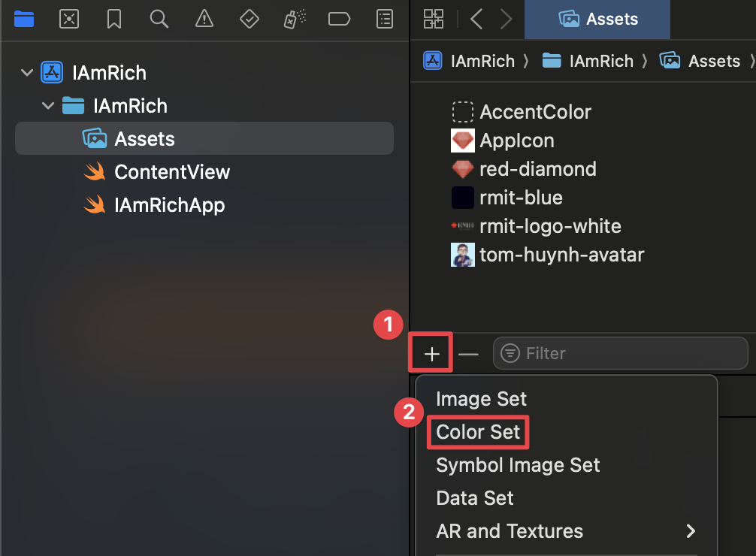
Task: Click the tab overview grid icon
Action: click(434, 19)
